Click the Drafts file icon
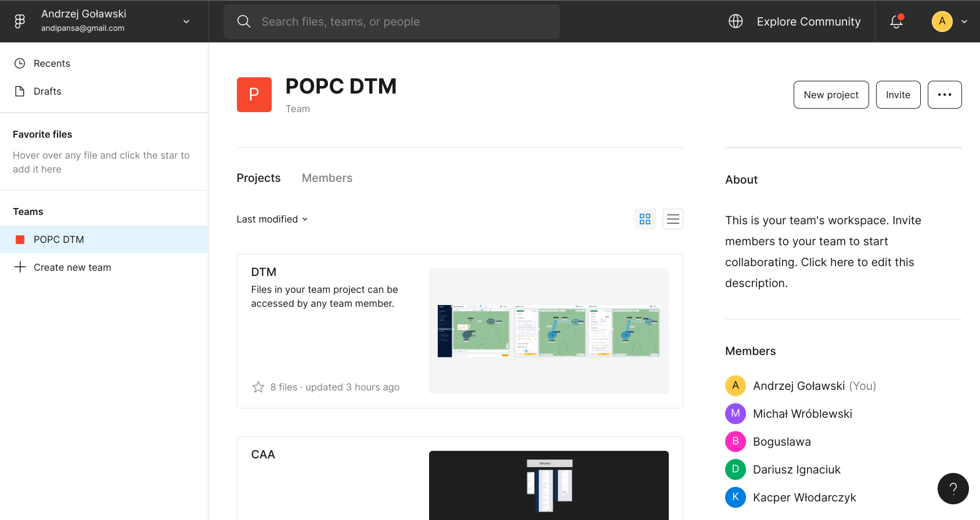980x520 pixels. click(x=20, y=91)
